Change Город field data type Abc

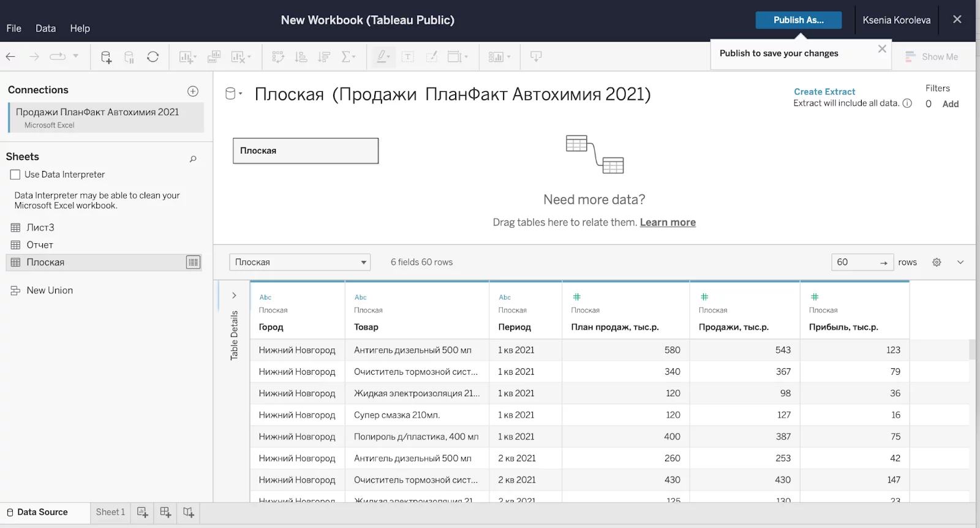(265, 297)
